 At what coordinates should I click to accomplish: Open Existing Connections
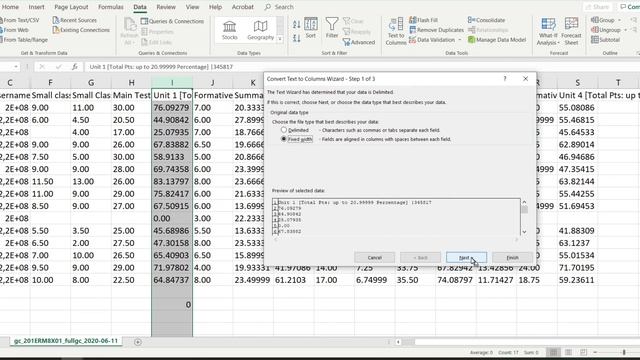[x=81, y=30]
